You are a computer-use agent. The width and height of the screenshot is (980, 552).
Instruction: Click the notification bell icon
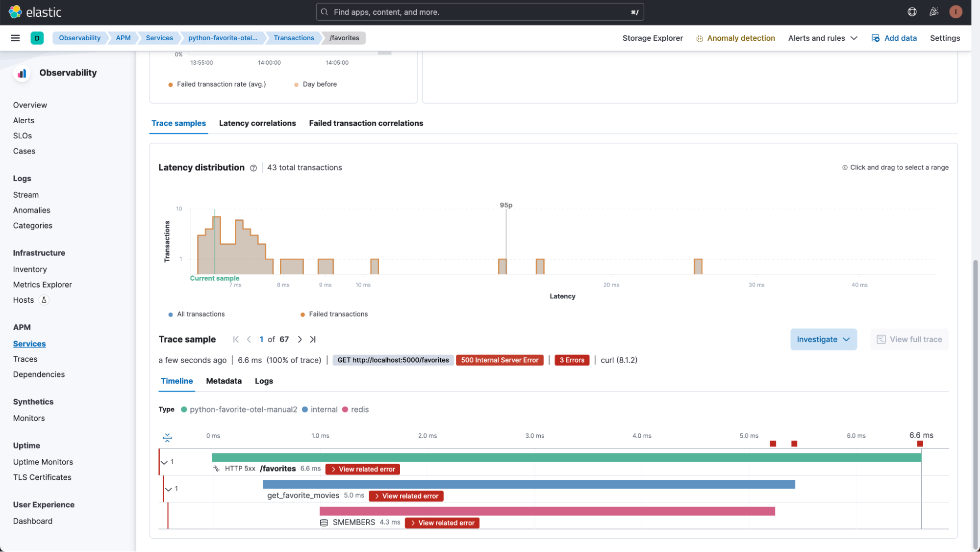pyautogui.click(x=934, y=12)
